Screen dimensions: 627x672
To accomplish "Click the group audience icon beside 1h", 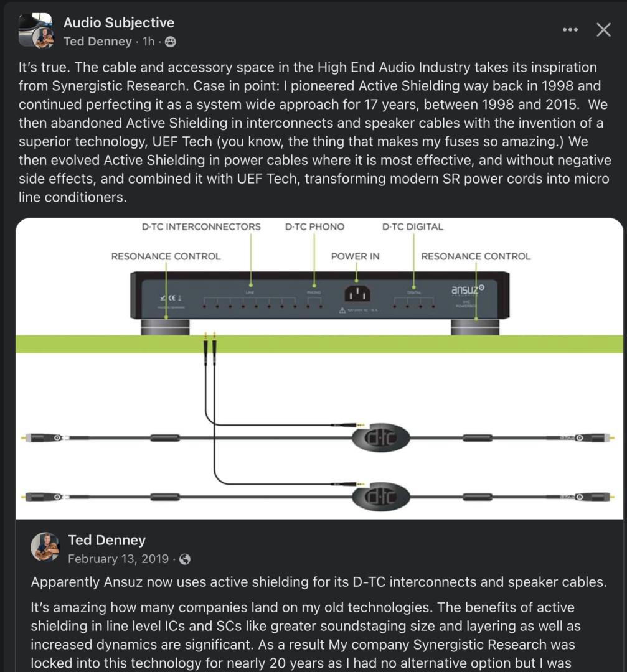I will pyautogui.click(x=170, y=42).
